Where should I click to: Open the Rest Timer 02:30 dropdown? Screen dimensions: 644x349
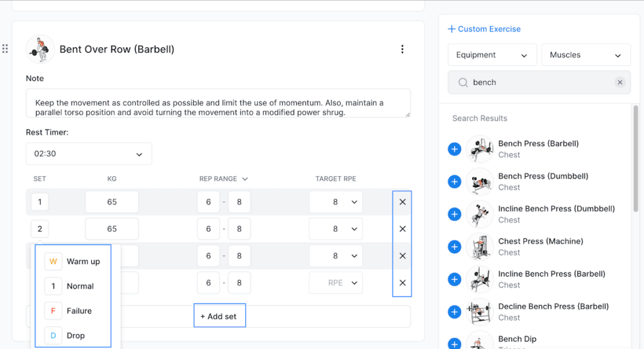89,153
